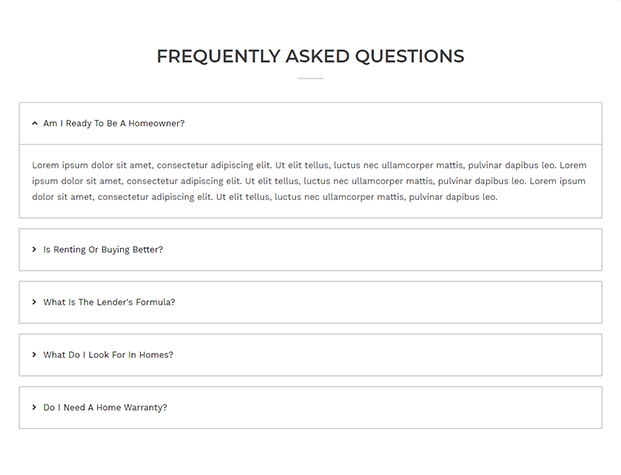Expand Is Renting Or Buying Better?
The height and width of the screenshot is (475, 621).
(103, 250)
